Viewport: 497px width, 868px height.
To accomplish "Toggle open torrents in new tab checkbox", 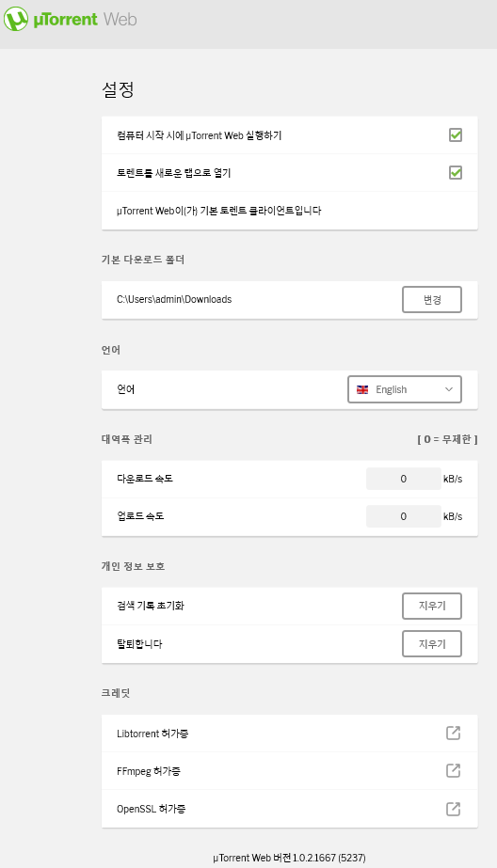I will (456, 173).
